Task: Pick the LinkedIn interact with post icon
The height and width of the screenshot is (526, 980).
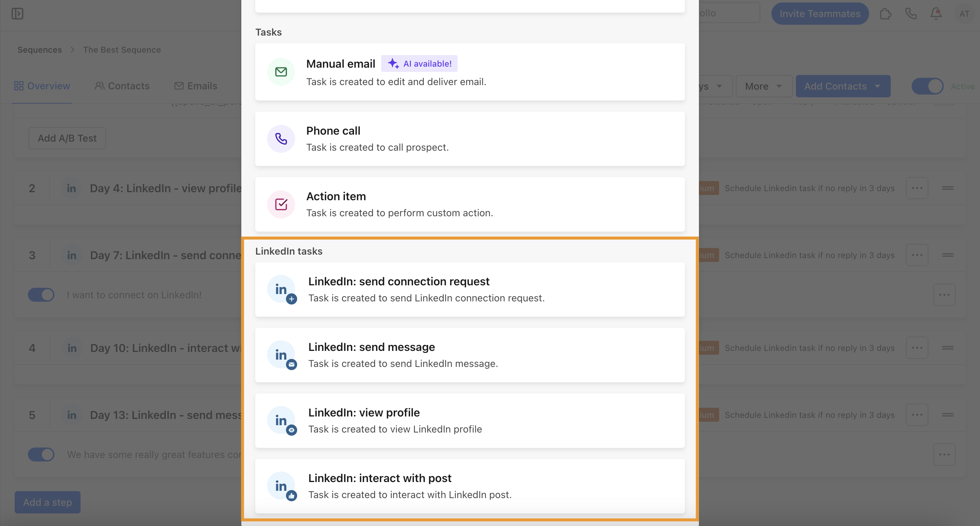Action: pyautogui.click(x=281, y=486)
